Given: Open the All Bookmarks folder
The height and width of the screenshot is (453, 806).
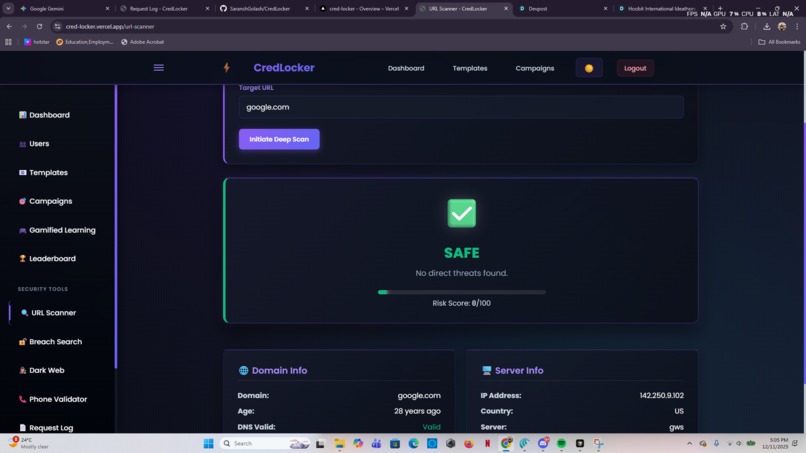Looking at the screenshot, I should pyautogui.click(x=779, y=42).
